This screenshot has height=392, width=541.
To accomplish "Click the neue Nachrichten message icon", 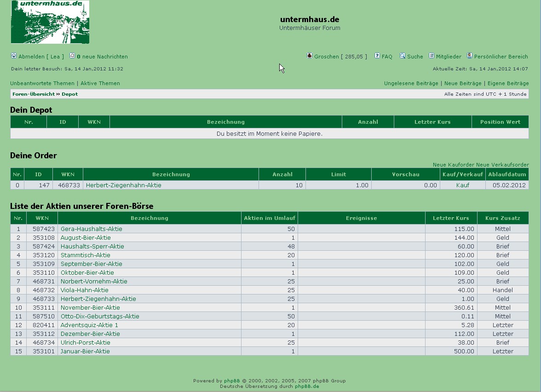I will point(72,56).
